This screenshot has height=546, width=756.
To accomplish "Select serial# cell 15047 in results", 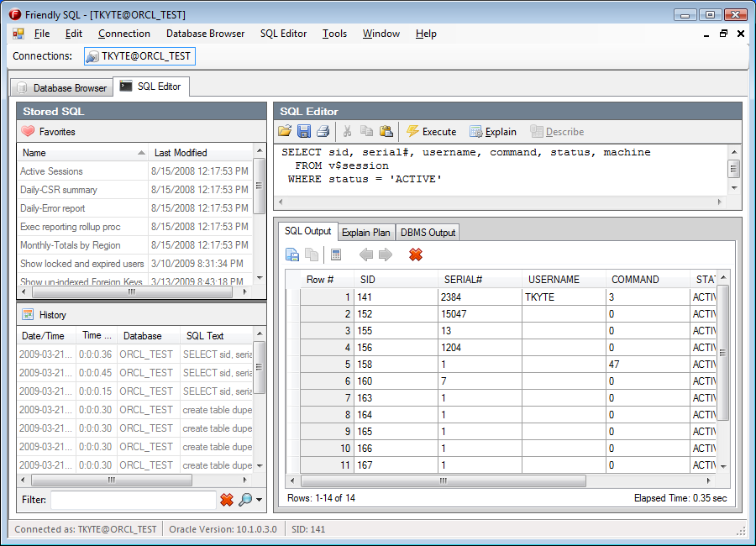I will 480,314.
